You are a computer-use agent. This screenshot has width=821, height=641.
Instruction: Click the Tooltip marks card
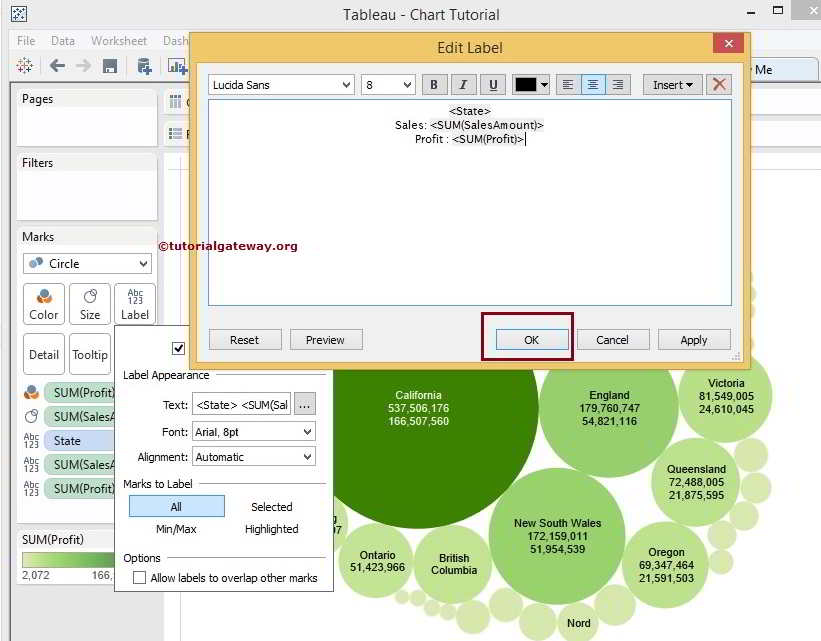90,355
